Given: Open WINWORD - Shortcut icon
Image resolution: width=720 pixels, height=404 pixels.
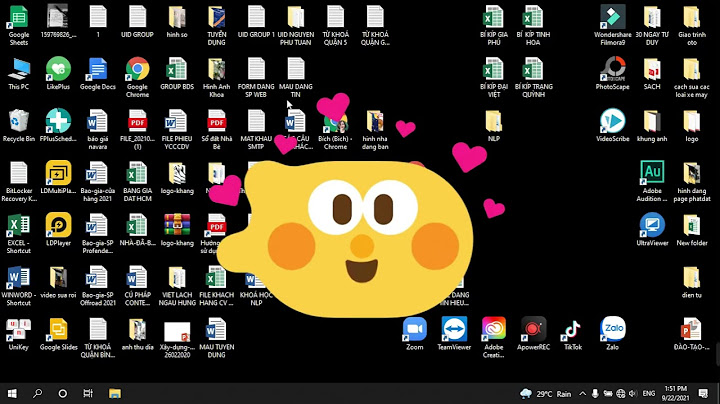Looking at the screenshot, I should pos(19,286).
